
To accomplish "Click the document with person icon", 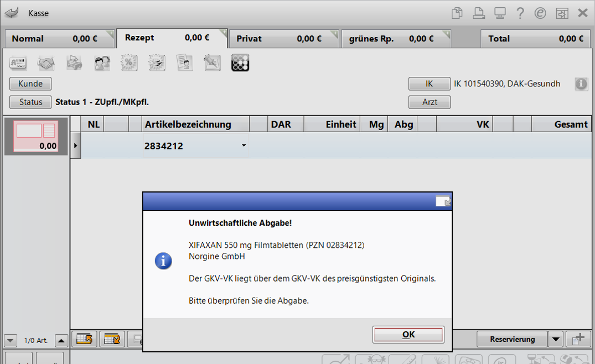I will point(185,63).
